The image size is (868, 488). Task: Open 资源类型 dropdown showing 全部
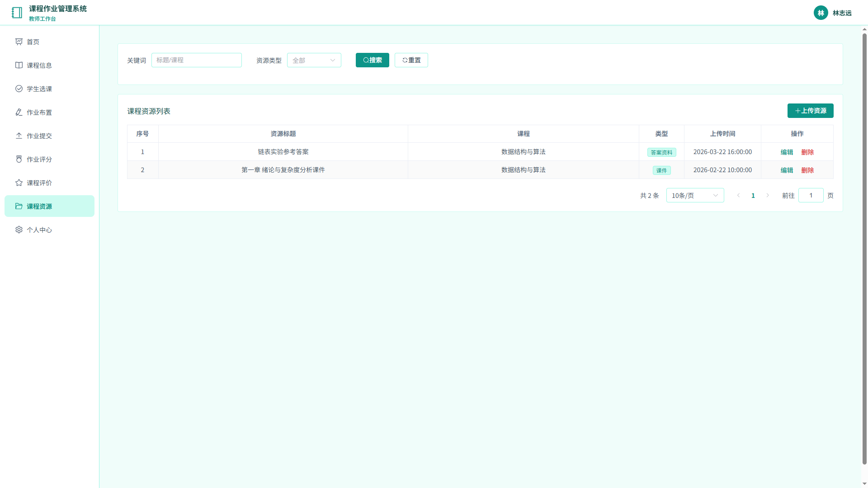coord(314,60)
